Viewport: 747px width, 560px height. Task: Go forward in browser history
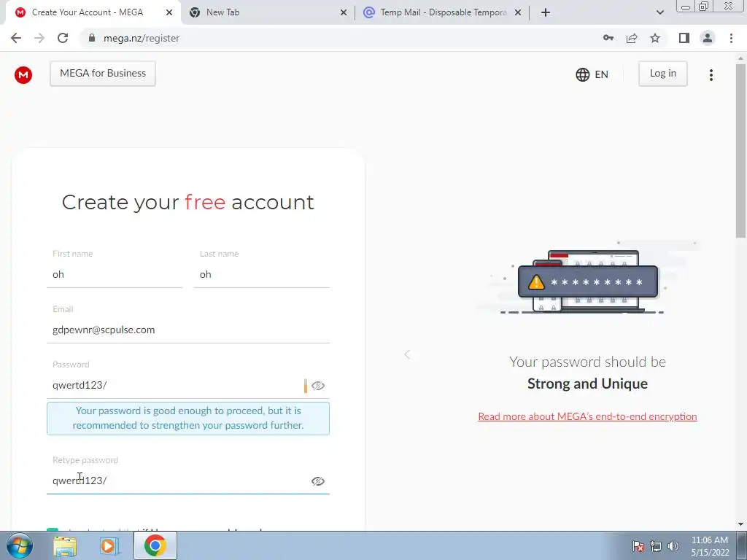[39, 38]
